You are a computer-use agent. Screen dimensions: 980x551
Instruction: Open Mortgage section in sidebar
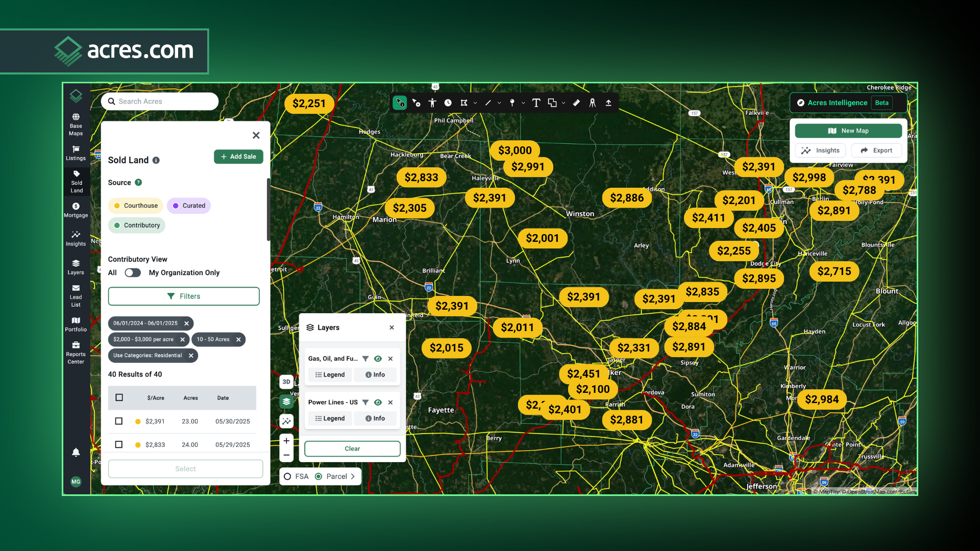pos(76,210)
